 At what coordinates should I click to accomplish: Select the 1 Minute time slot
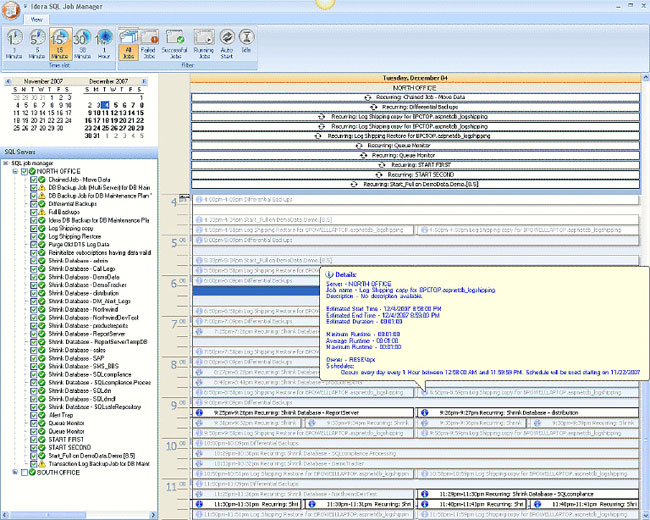(x=14, y=44)
